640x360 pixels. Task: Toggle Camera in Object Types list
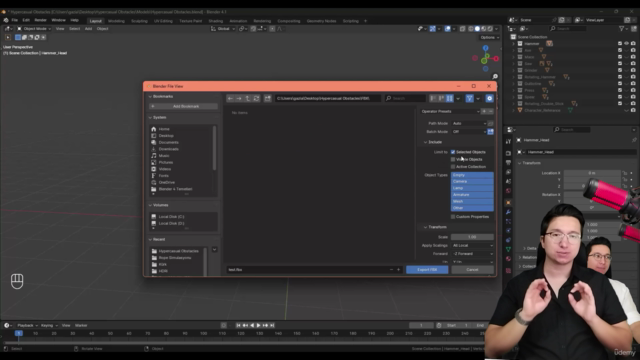point(472,181)
